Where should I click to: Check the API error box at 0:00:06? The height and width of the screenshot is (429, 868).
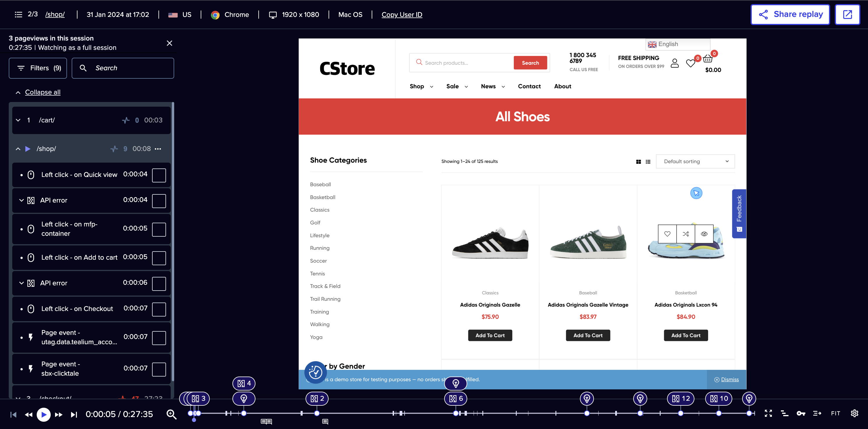(159, 284)
